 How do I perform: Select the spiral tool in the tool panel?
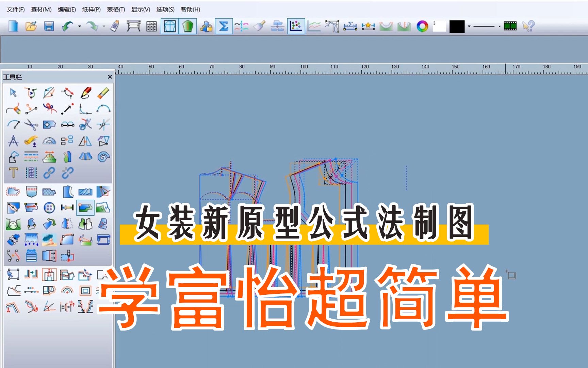(x=104, y=157)
